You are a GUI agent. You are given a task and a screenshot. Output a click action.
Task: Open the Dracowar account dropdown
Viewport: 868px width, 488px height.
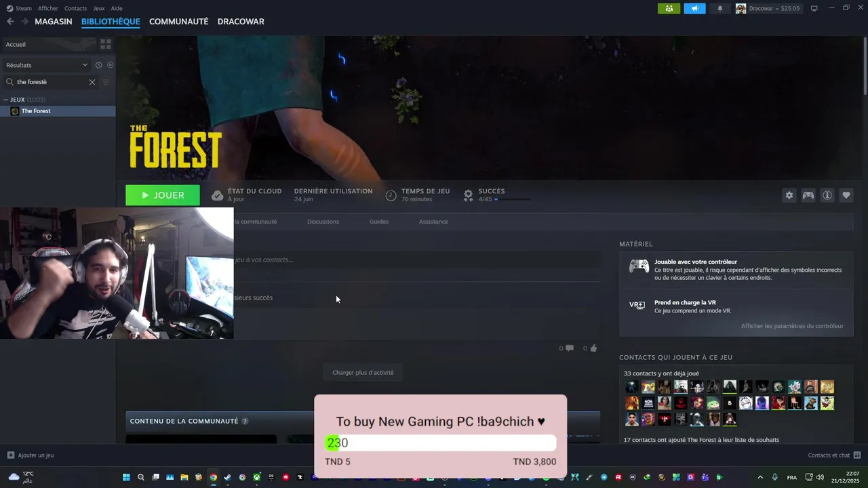tap(768, 8)
